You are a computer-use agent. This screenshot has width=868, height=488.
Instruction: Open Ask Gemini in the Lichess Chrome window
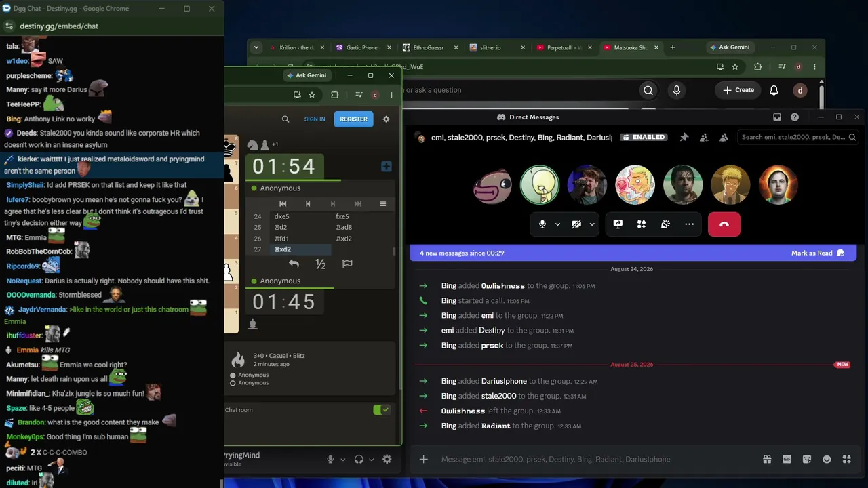click(x=307, y=75)
